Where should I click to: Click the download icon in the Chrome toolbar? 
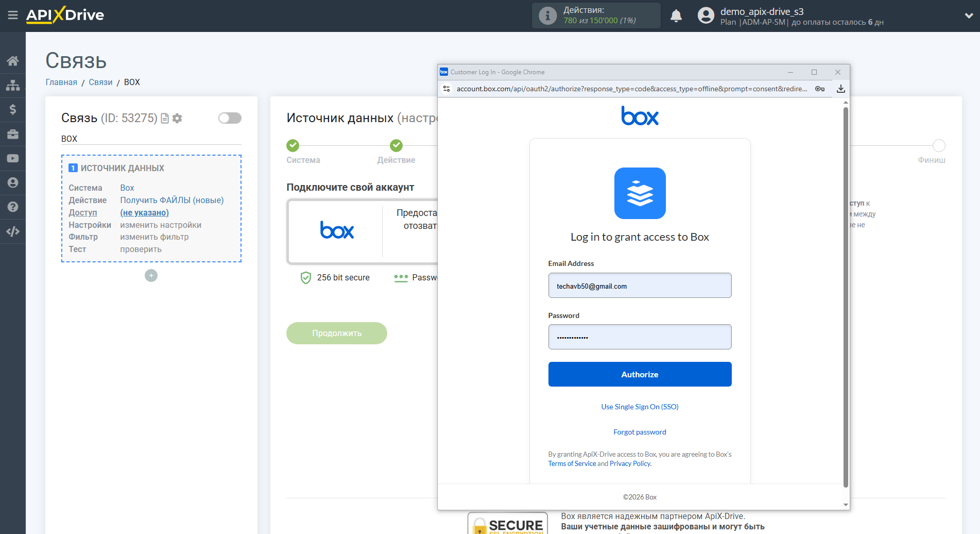841,88
